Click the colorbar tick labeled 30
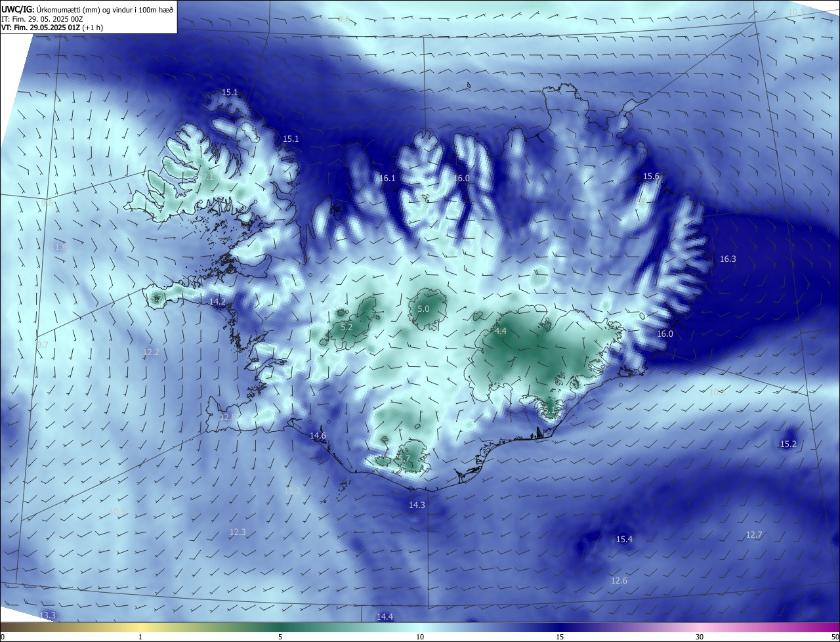The height and width of the screenshot is (642, 840). point(700,637)
